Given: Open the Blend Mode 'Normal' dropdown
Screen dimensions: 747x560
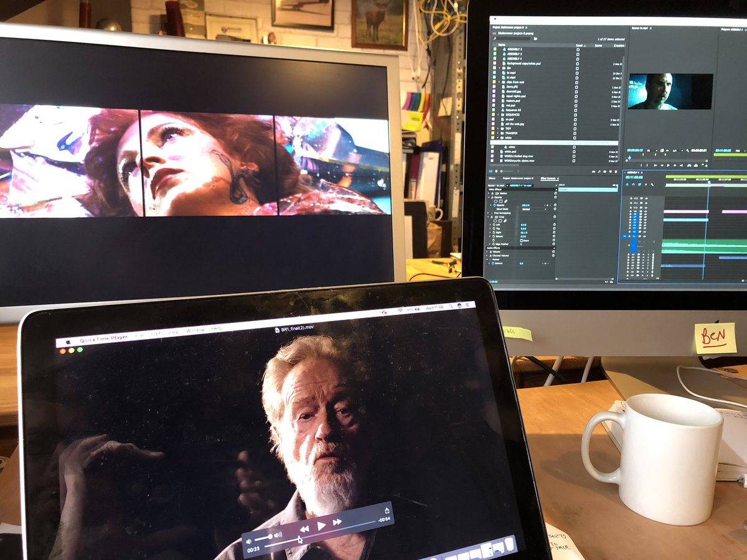Looking at the screenshot, I should [534, 209].
